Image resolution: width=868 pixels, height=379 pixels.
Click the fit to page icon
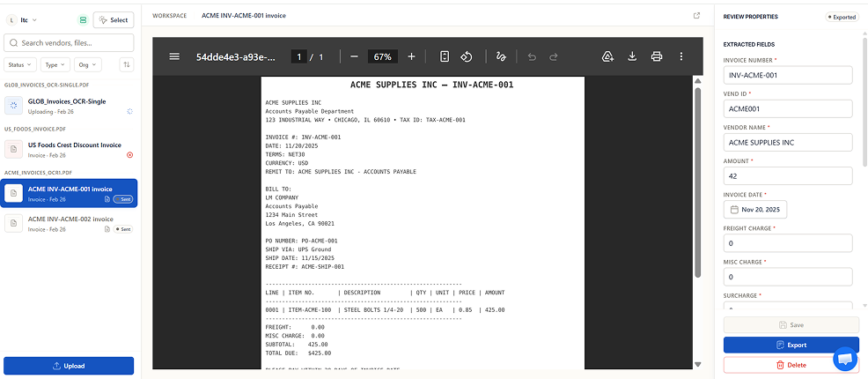tap(445, 56)
